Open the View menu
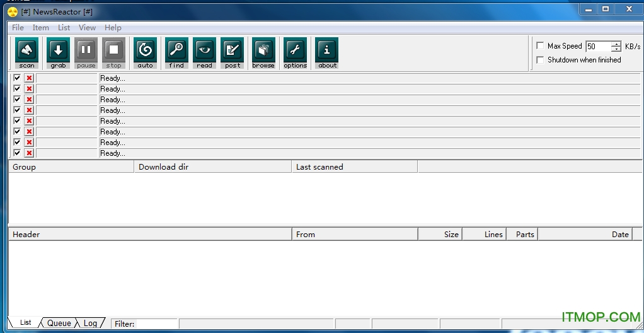This screenshot has width=644, height=333. coord(87,28)
